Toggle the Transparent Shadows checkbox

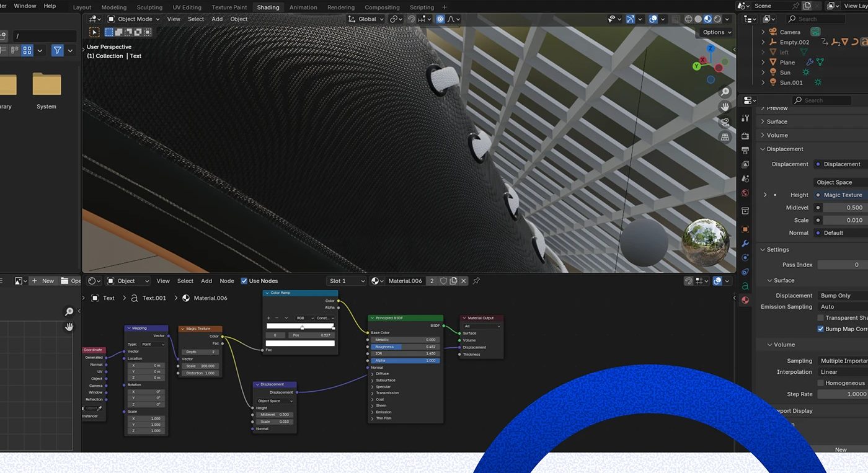pos(821,318)
